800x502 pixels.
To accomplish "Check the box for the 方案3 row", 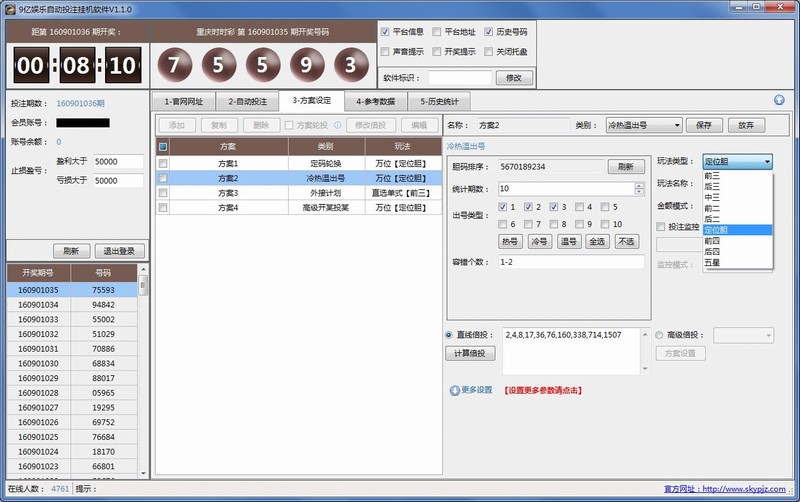I will [163, 192].
